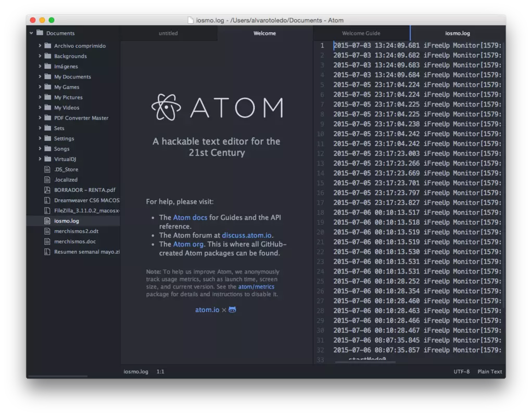The height and width of the screenshot is (416, 532).
Task: Open the atom/metrics package link
Action: [x=256, y=287]
